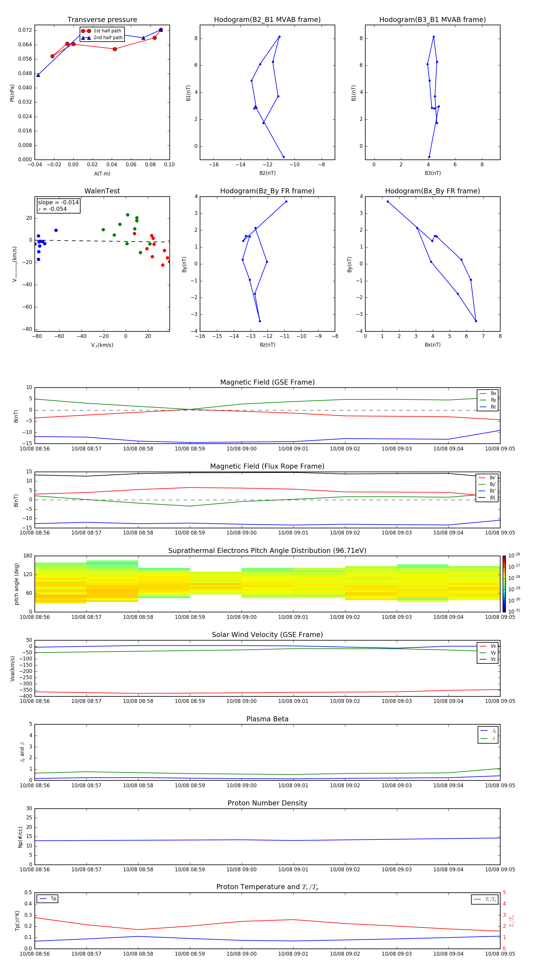Select the Bz' entry in Flux Rope legend
Viewport: 535px width, 980px height.
[487, 491]
